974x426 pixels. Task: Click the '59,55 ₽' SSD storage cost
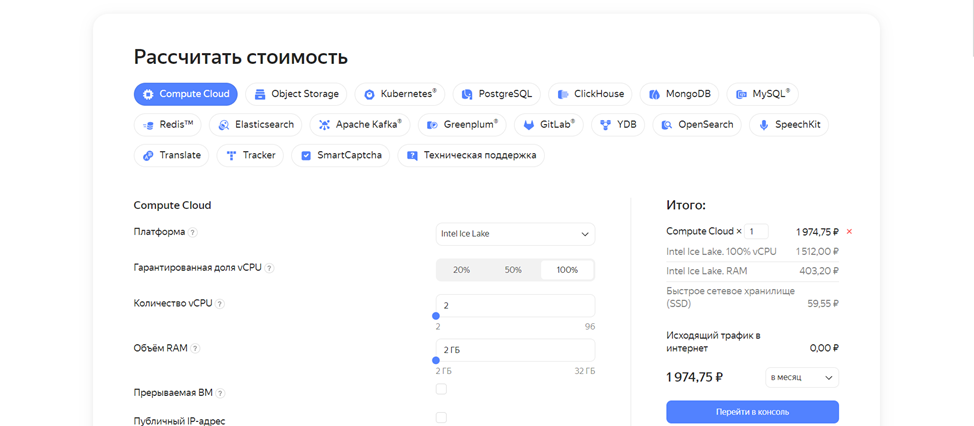click(822, 304)
